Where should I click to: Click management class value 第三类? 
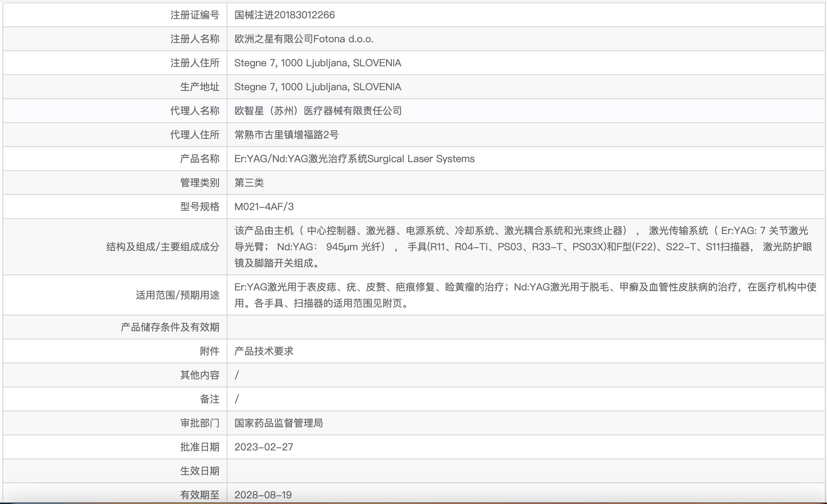point(249,183)
